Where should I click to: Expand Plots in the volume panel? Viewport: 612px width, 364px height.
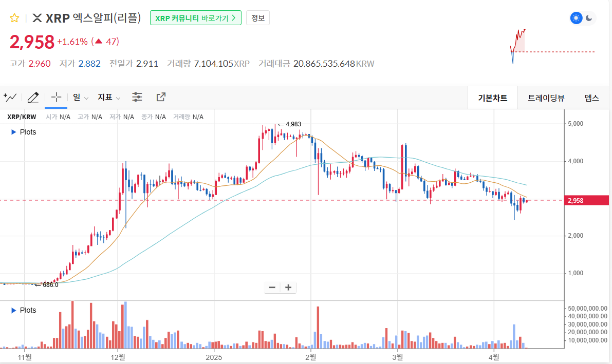pos(24,310)
